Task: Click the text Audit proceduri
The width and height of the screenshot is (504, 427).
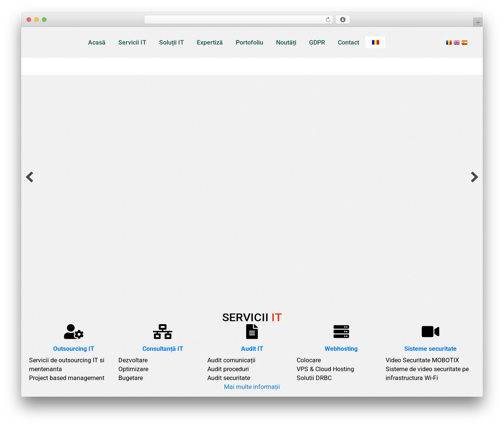Action: [228, 369]
